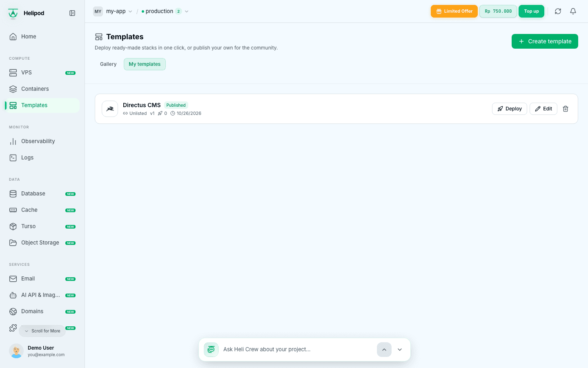Click Create template button
This screenshot has width=588, height=368.
pyautogui.click(x=545, y=41)
